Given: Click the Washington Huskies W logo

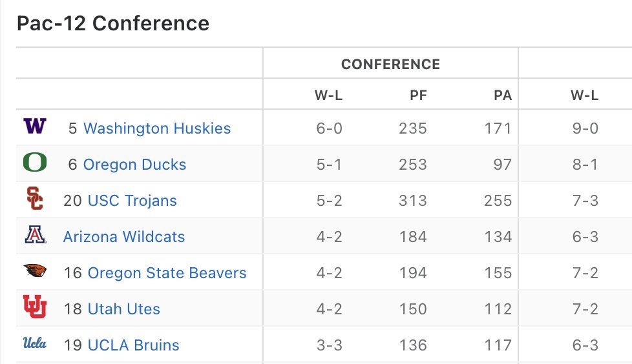Looking at the screenshot, I should (35, 126).
